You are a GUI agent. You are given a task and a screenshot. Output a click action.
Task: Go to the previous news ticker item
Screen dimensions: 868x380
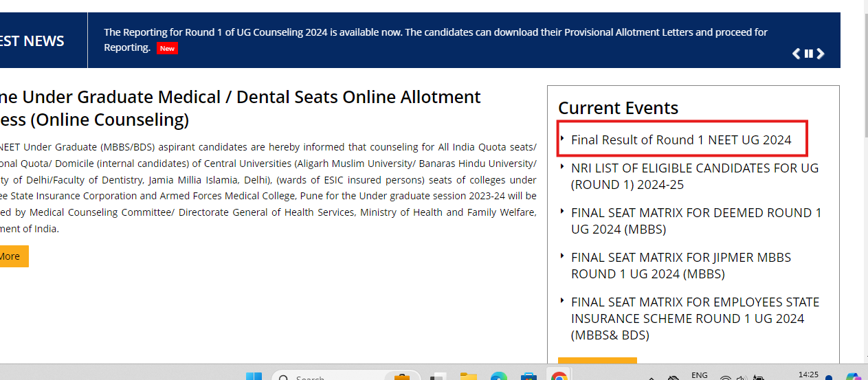[797, 54]
